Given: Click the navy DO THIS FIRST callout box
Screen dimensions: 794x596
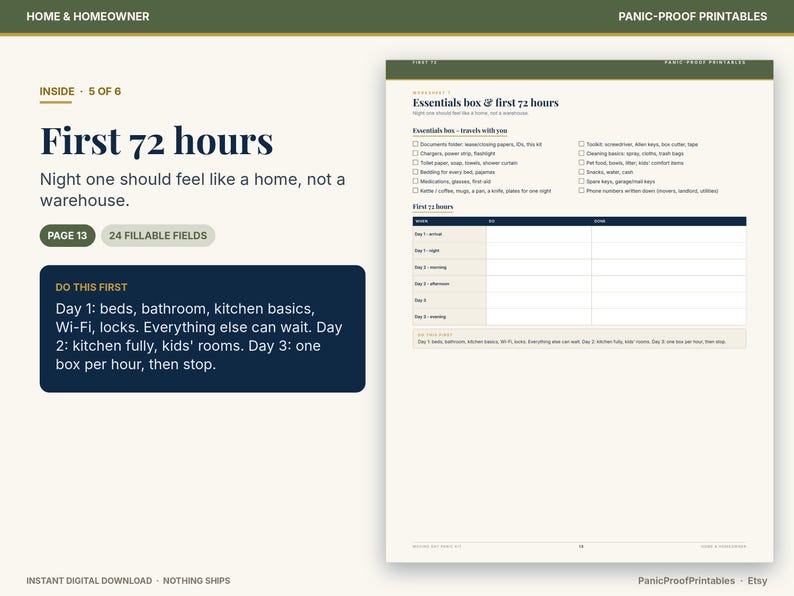Looking at the screenshot, I should tap(203, 329).
